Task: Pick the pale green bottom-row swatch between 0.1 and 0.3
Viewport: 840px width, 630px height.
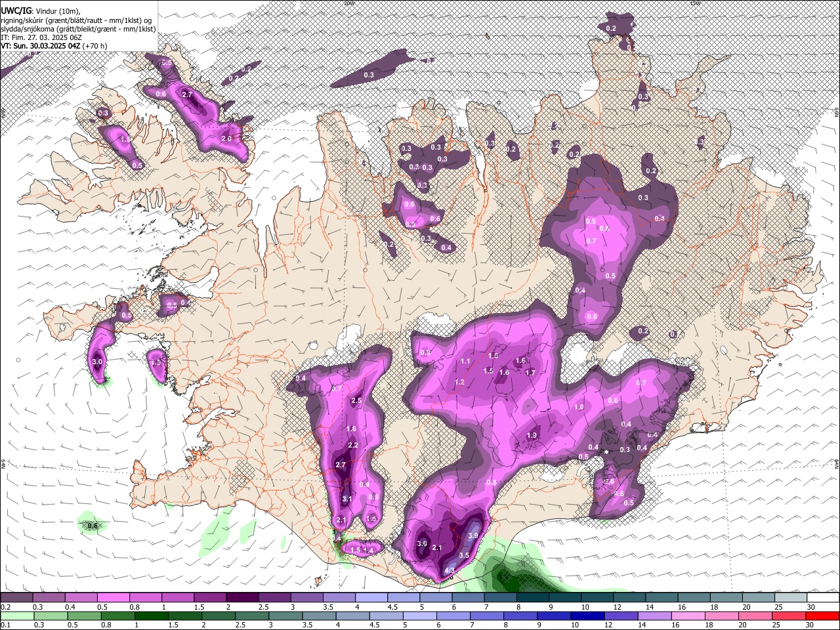Action: coord(16,616)
